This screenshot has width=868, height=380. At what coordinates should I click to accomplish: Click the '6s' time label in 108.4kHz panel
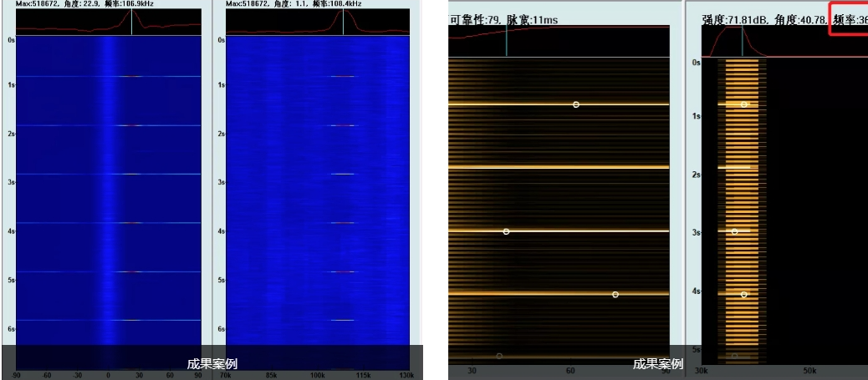coord(222,329)
